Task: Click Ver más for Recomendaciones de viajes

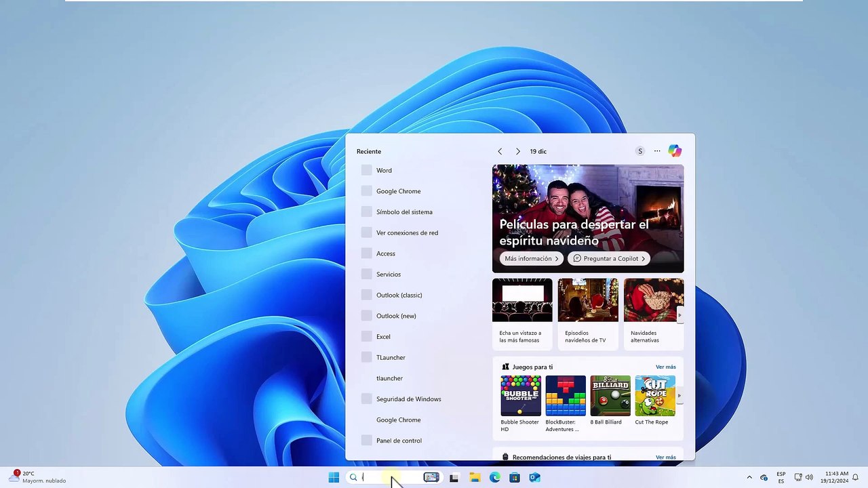Action: click(666, 457)
